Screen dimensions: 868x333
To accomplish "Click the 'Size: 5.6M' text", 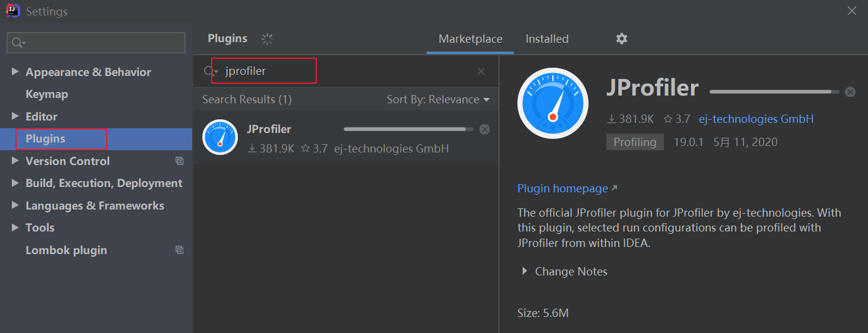I will [x=543, y=313].
